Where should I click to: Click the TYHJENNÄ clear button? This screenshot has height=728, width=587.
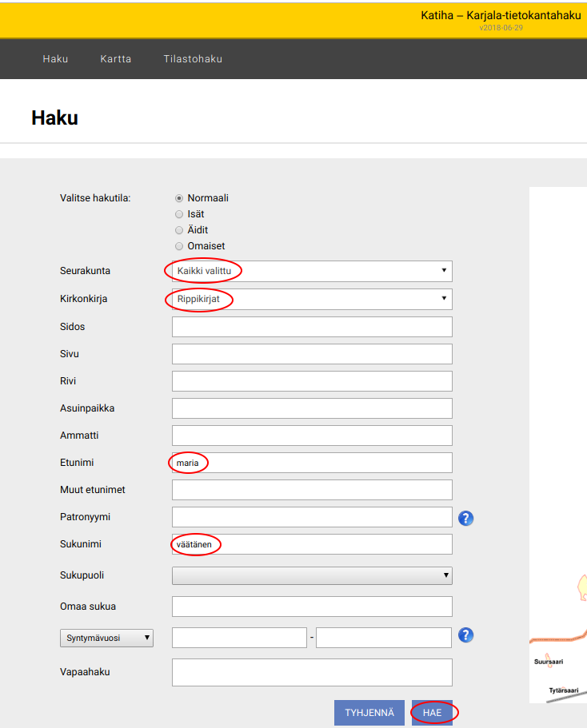369,713
